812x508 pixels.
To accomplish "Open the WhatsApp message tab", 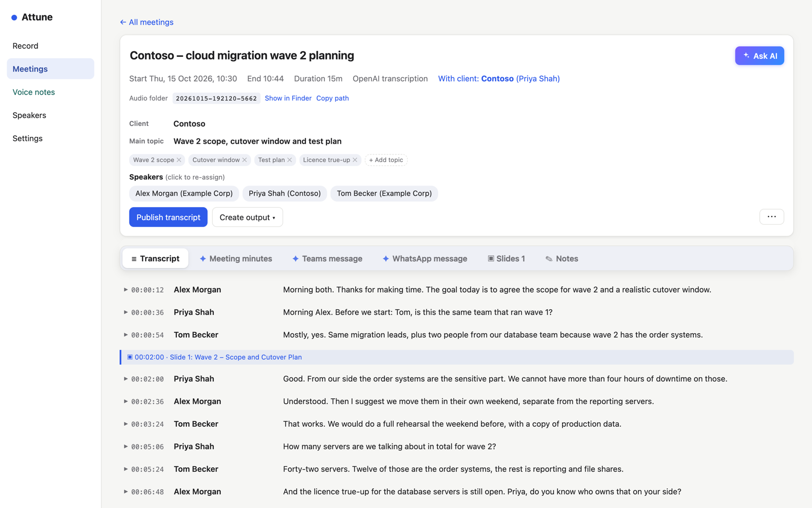I will [x=425, y=259].
